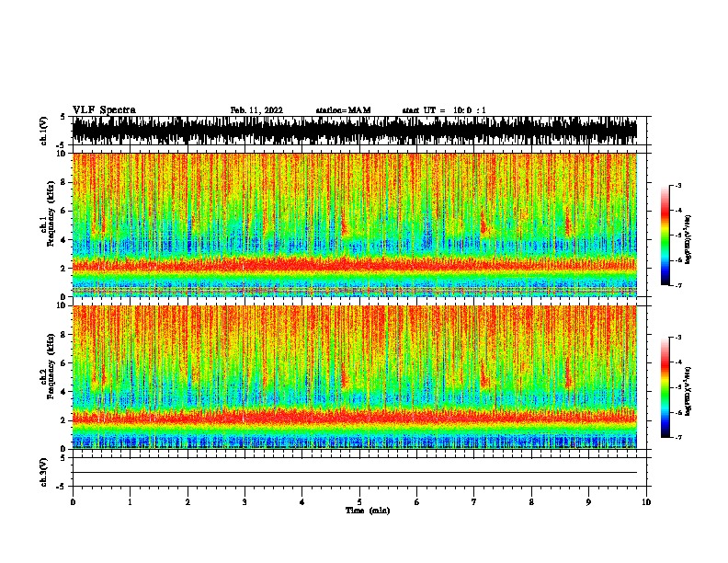Screen dimensions: 728x563
Task: Click the ch.2 color bar log(PSD) unit label
Action: 688,391
